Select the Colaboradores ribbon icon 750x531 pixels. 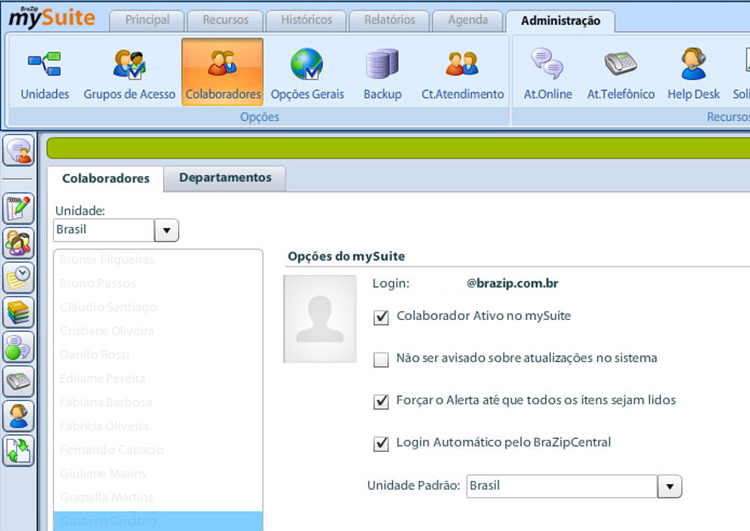[x=222, y=65]
